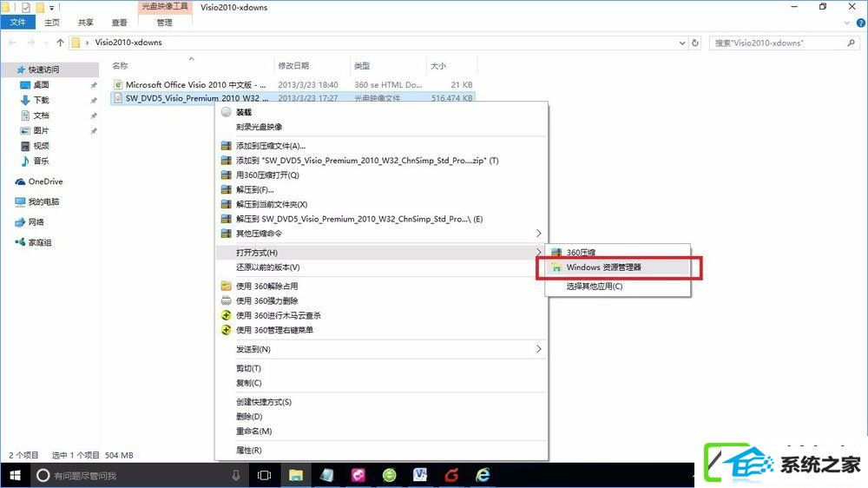Screen dimensions: 868x488
Task: Open with Windows 资源管理器
Action: point(603,267)
